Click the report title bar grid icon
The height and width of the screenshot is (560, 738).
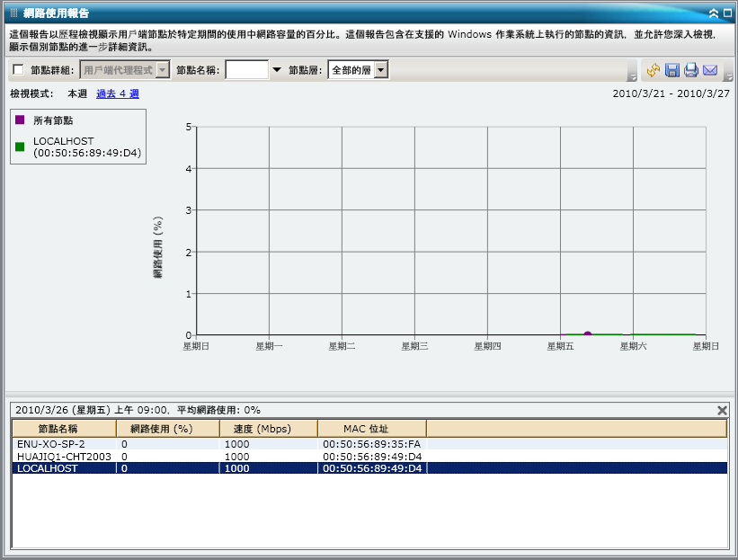point(13,12)
